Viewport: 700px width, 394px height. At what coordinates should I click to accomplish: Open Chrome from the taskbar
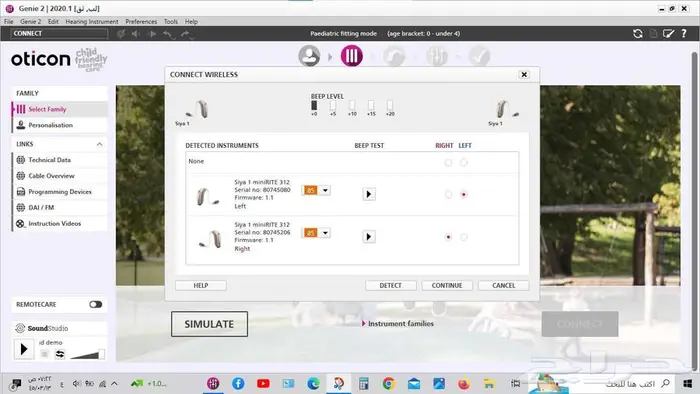[388, 383]
